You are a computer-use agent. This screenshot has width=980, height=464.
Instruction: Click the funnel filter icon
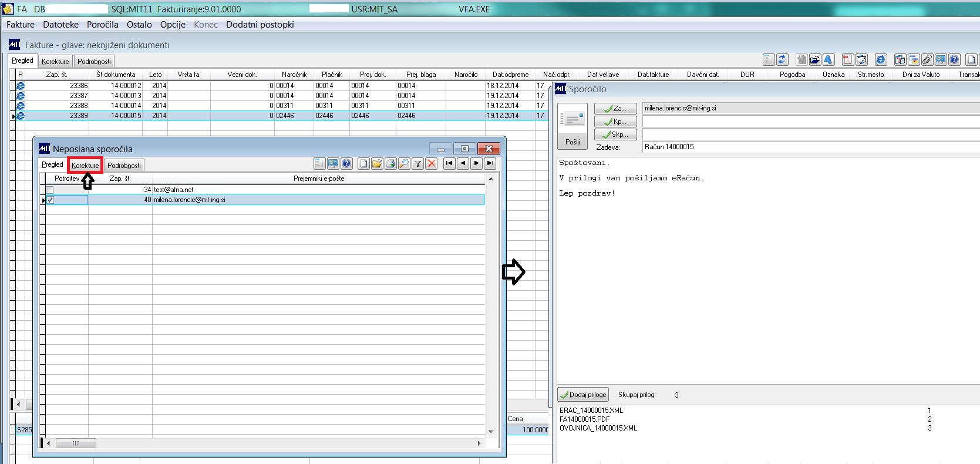(417, 164)
